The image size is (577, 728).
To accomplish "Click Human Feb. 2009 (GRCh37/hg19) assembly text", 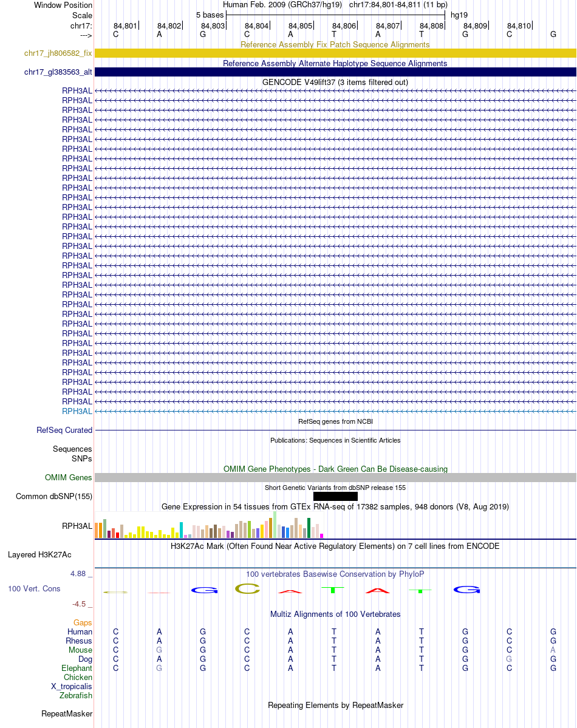I will 282,5.
